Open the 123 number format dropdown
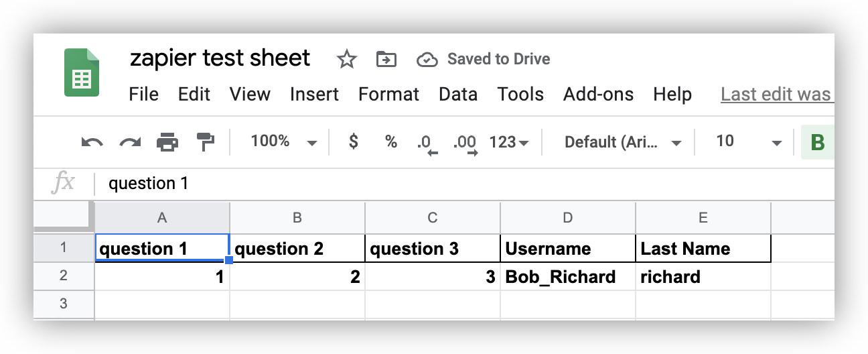 click(509, 142)
